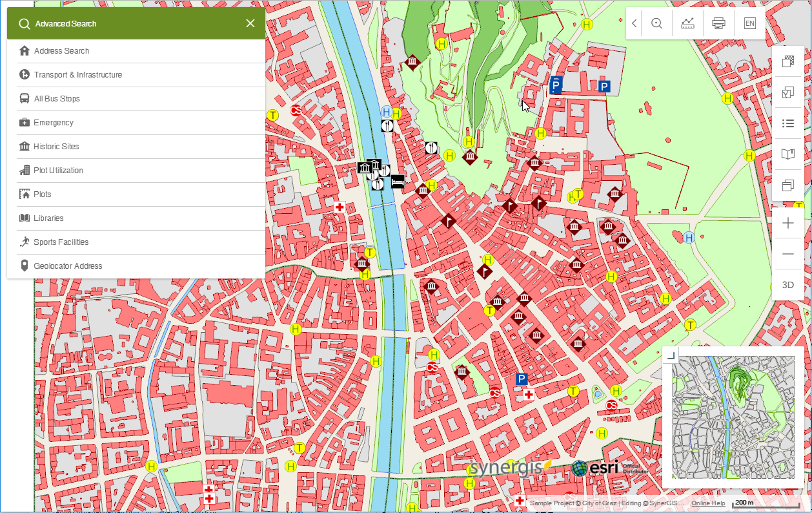Open the basemap switcher checkerboard icon
The image size is (812, 513).
tap(787, 61)
